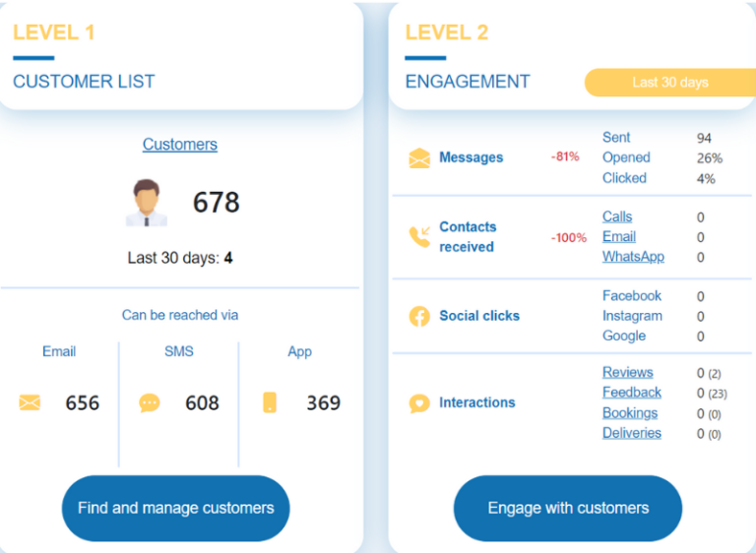
Task: Open the Reviews link
Action: click(x=627, y=372)
